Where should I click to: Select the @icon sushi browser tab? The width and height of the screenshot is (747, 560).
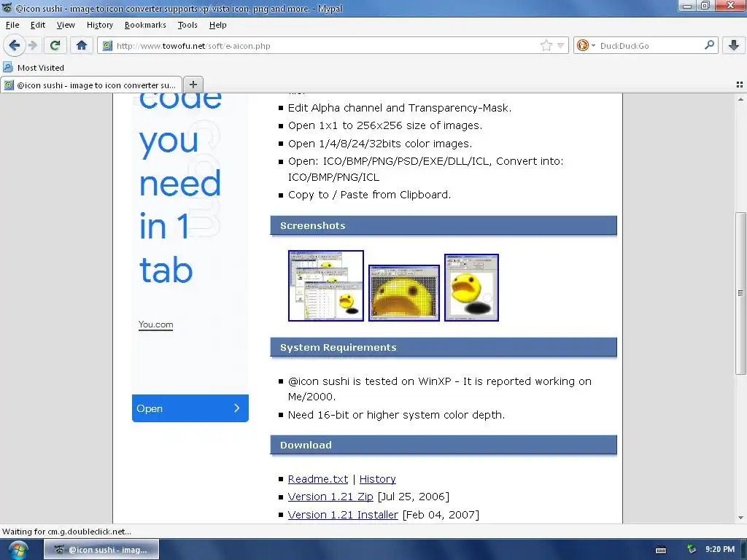[x=91, y=85]
